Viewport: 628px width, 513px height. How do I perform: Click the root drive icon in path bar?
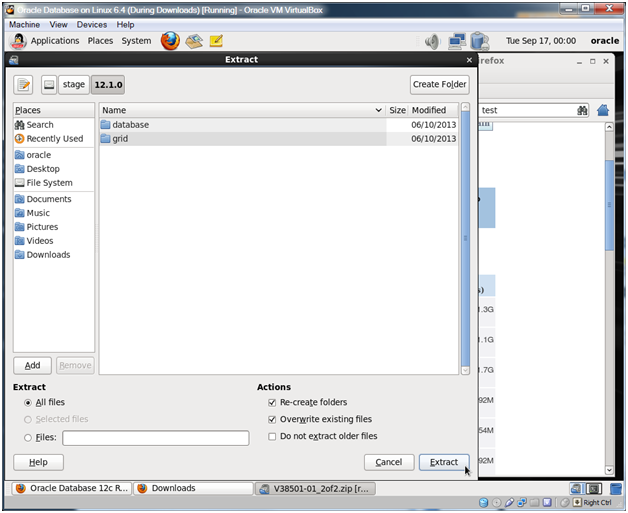pyautogui.click(x=48, y=85)
